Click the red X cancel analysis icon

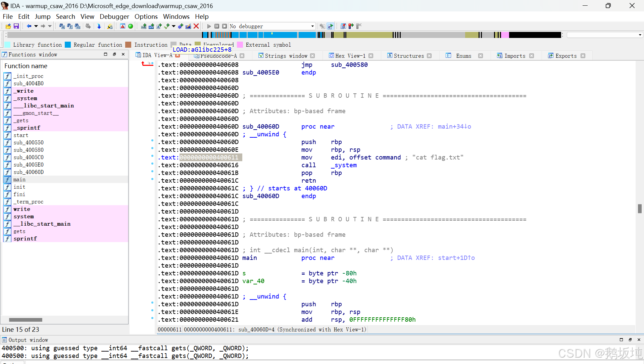pyautogui.click(x=196, y=26)
